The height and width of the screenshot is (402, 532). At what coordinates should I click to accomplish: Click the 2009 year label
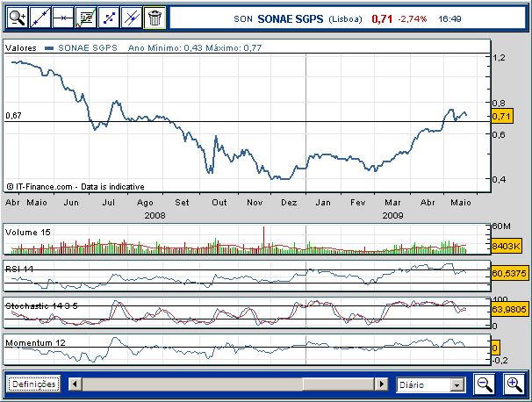(x=392, y=215)
